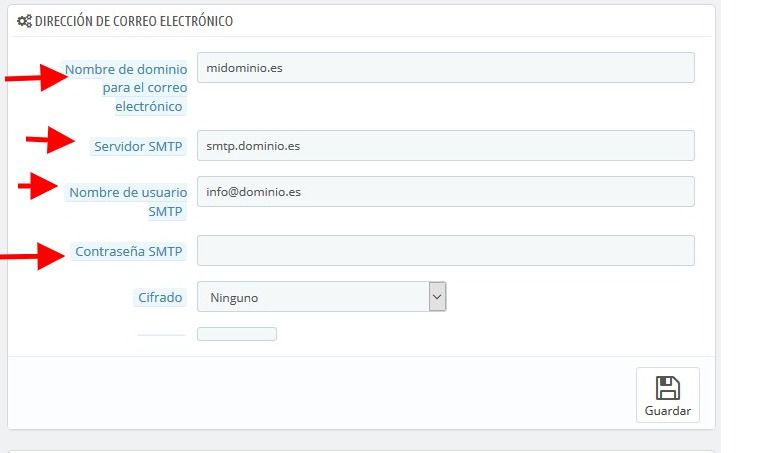Screen dimensions: 766x453
Task: Click the Contraseña SMTP label
Action: [x=128, y=252]
